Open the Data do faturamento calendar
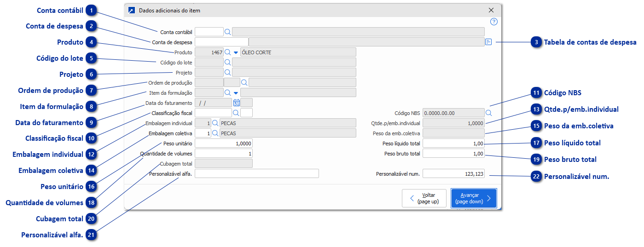644x247 pixels. [x=237, y=103]
